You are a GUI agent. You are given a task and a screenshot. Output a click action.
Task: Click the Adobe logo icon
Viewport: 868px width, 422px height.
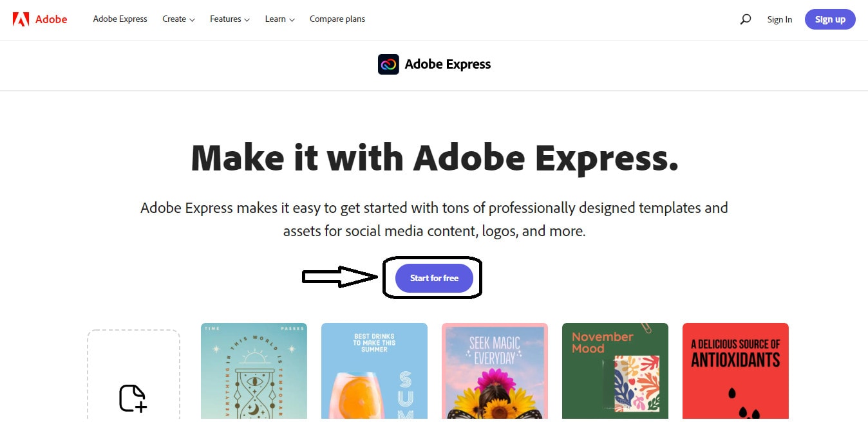[x=21, y=19]
